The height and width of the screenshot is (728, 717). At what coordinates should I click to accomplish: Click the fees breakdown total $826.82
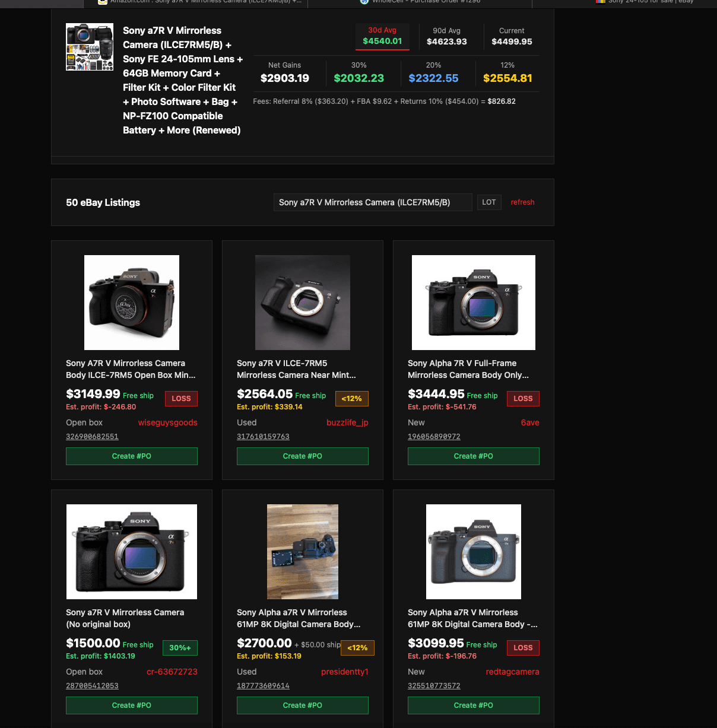(502, 101)
